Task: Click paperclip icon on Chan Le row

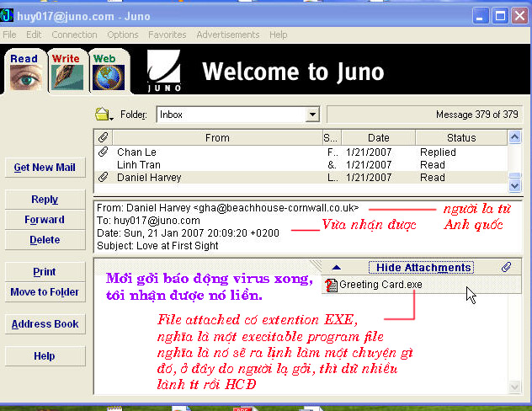Action: pyautogui.click(x=104, y=152)
